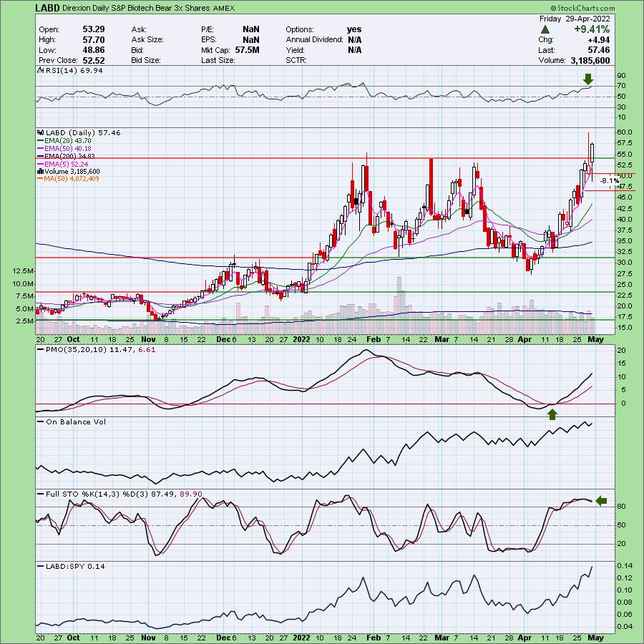This screenshot has width=644, height=644.
Task: Click the date 'Friday 29-Apr-2022'
Action: [575, 19]
